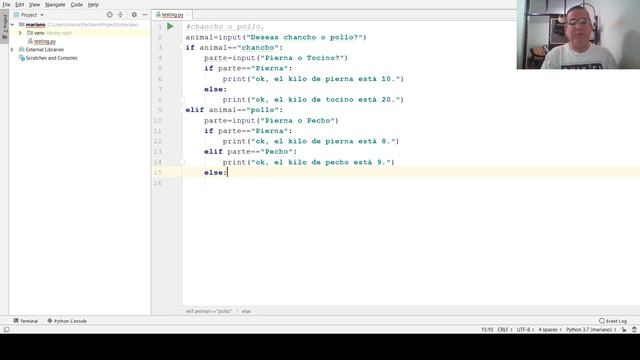
Task: Close the testing.py editor tab
Action: 188,15
